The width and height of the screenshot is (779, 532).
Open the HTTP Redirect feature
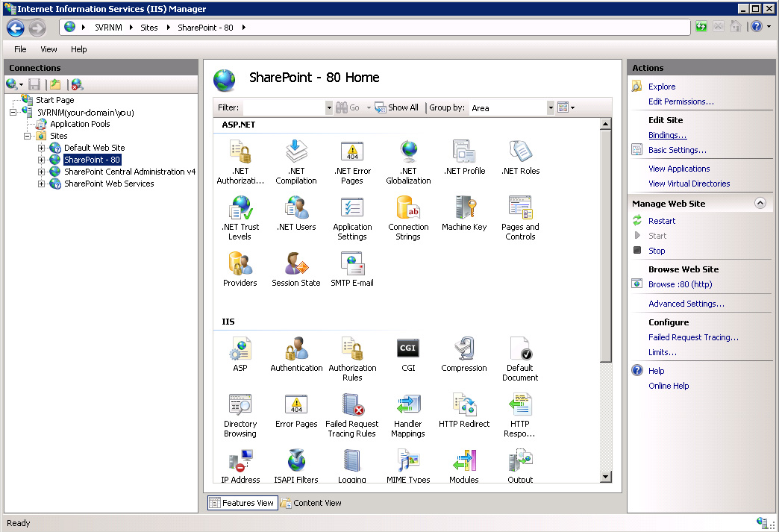(x=465, y=411)
